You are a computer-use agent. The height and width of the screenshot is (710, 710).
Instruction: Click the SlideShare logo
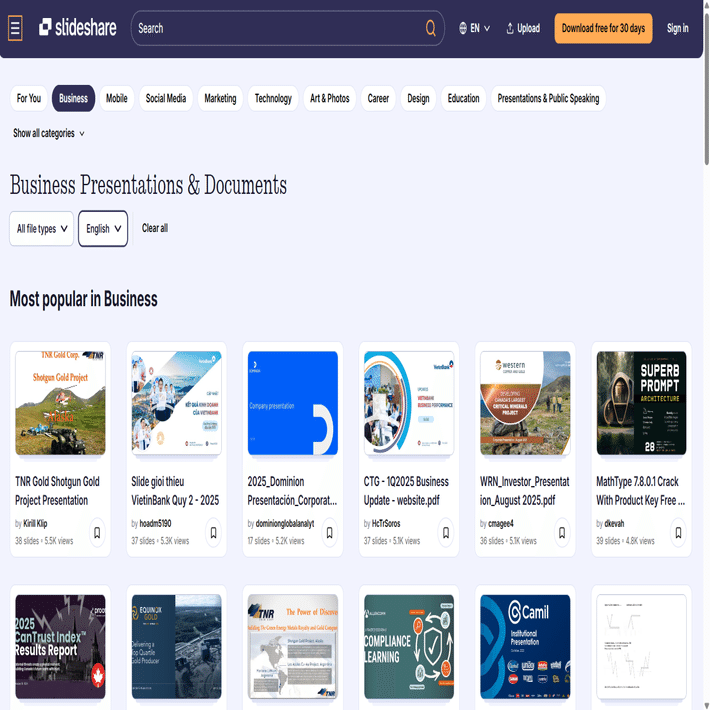point(77,28)
